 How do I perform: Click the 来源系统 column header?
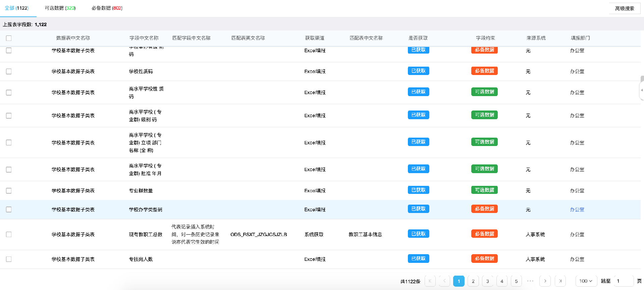point(536,38)
